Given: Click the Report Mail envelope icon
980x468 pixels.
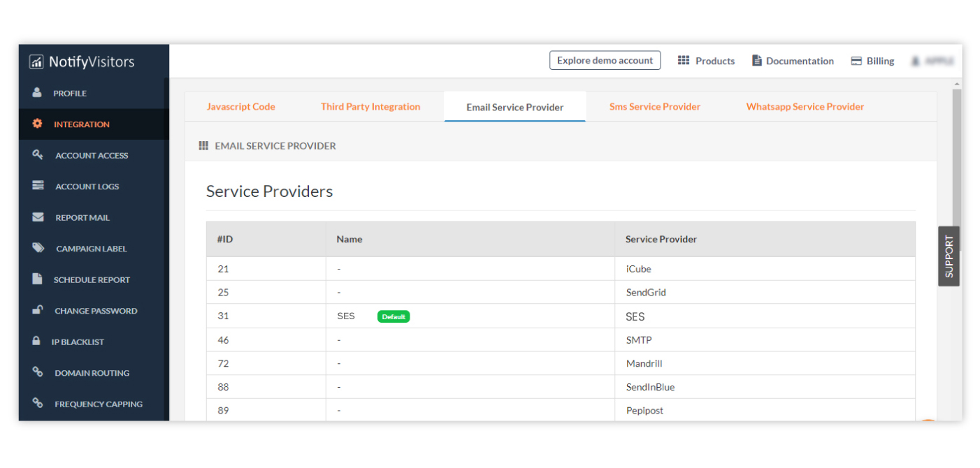Looking at the screenshot, I should click(38, 217).
